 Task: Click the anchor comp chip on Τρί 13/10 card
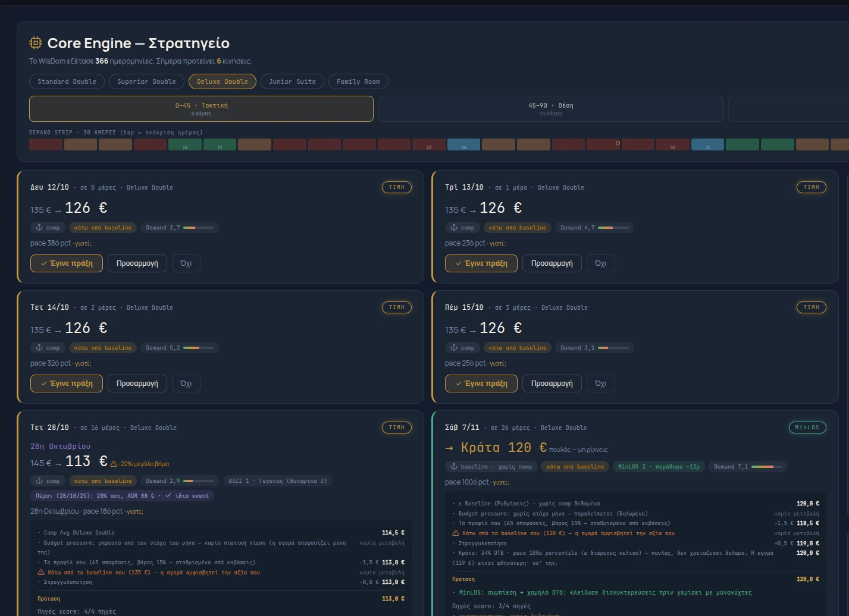[463, 227]
